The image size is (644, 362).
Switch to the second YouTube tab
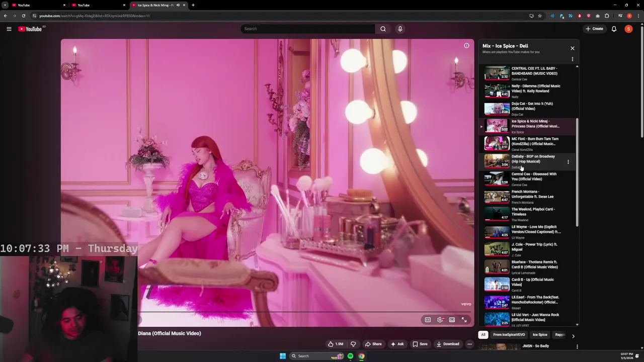98,5
